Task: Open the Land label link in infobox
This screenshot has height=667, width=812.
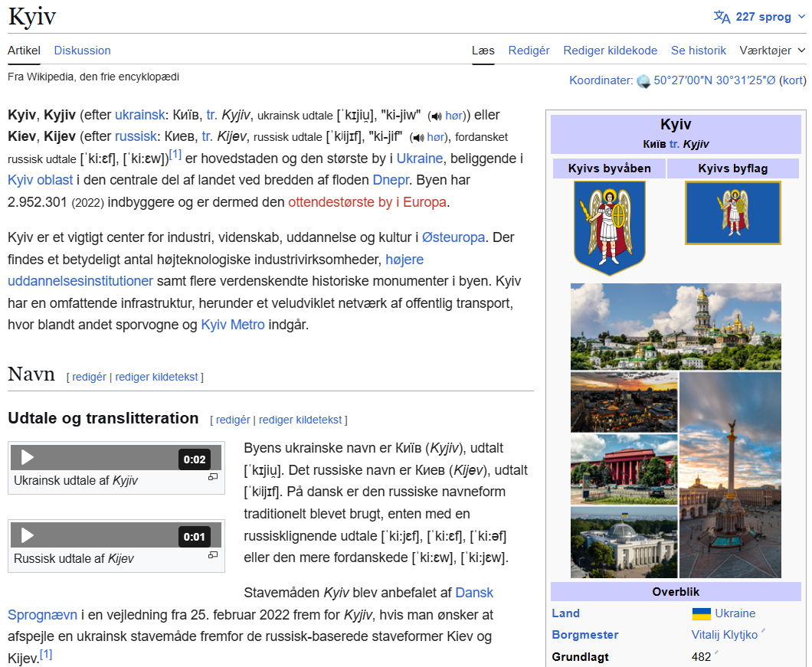Action: click(565, 613)
